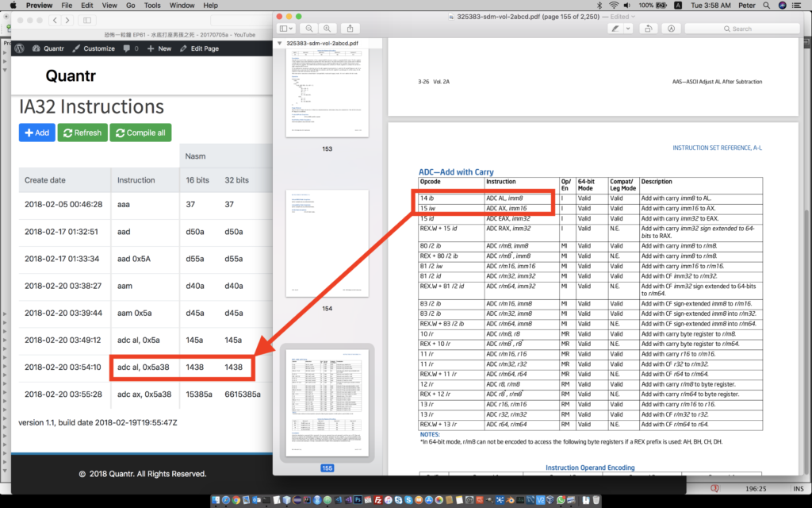Toggle the browser sidebar button
Image resolution: width=812 pixels, height=508 pixels.
[x=87, y=20]
